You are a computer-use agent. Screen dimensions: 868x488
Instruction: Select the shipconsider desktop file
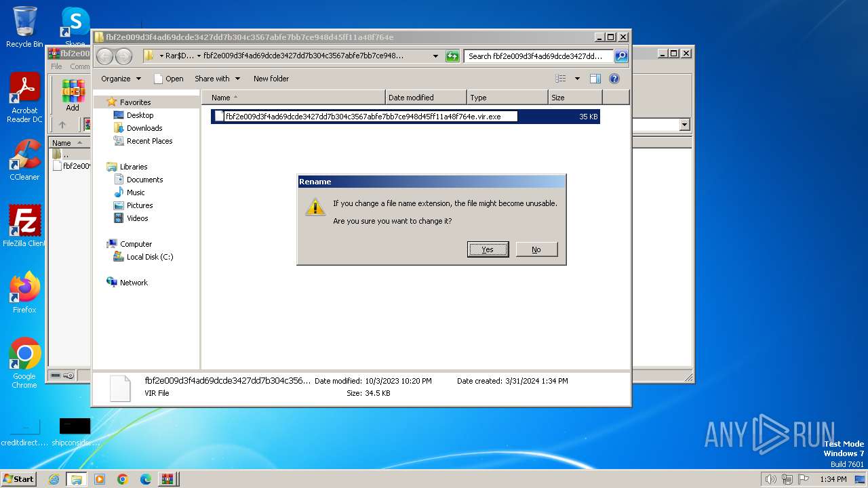click(x=75, y=432)
